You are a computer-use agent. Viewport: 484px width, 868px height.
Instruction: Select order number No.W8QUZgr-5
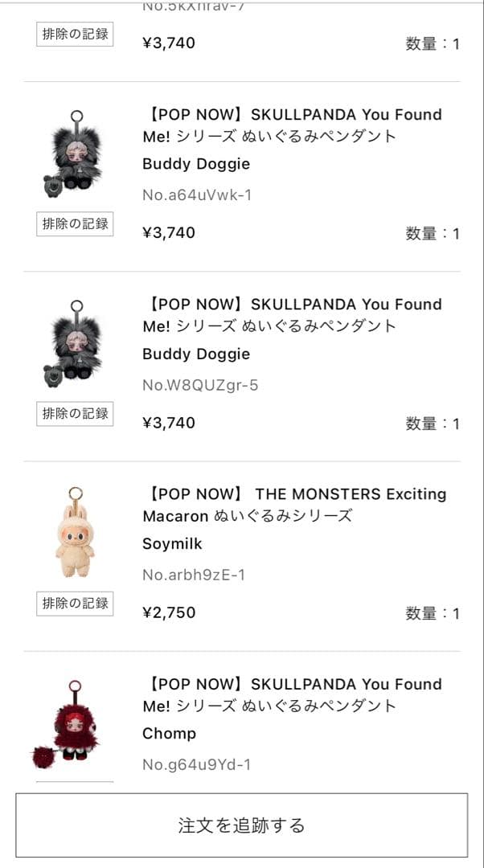click(x=197, y=384)
